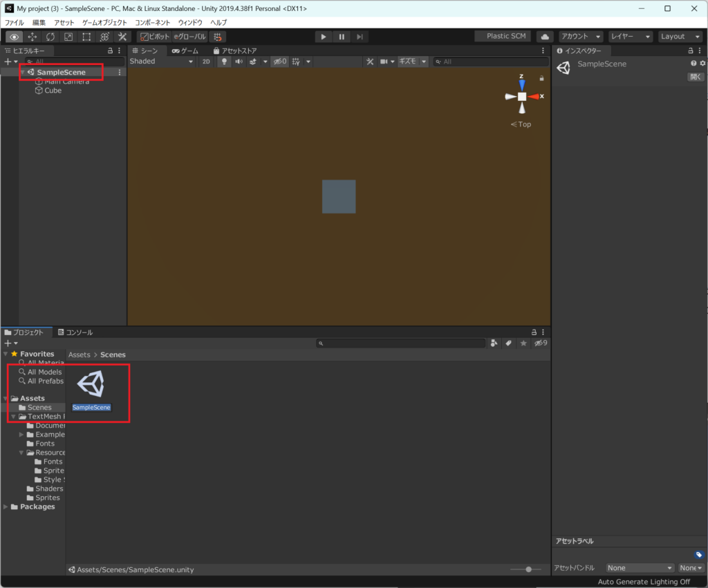Open the Shaded draw mode dropdown
The width and height of the screenshot is (708, 588).
point(161,61)
